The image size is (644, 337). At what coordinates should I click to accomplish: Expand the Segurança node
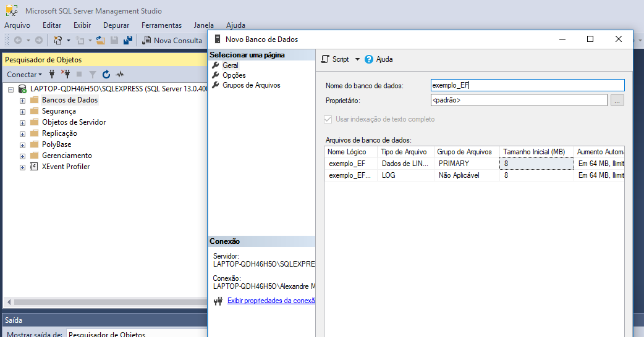click(x=23, y=112)
